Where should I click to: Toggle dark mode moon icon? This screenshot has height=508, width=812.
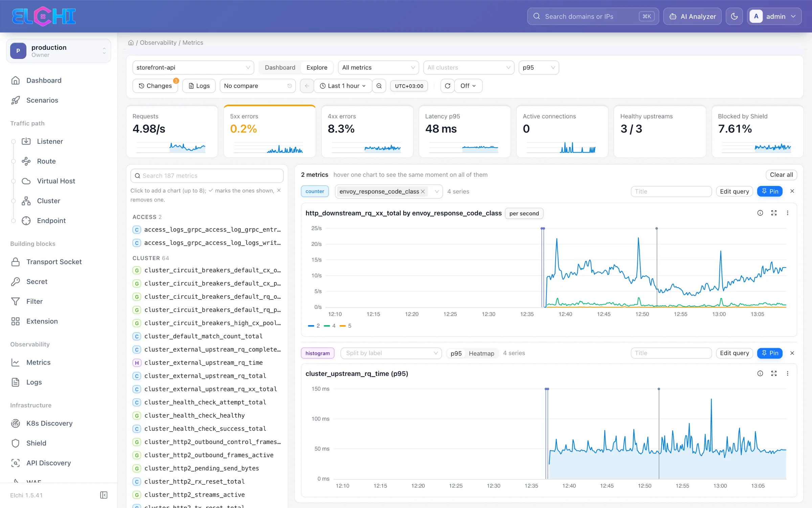click(x=734, y=16)
